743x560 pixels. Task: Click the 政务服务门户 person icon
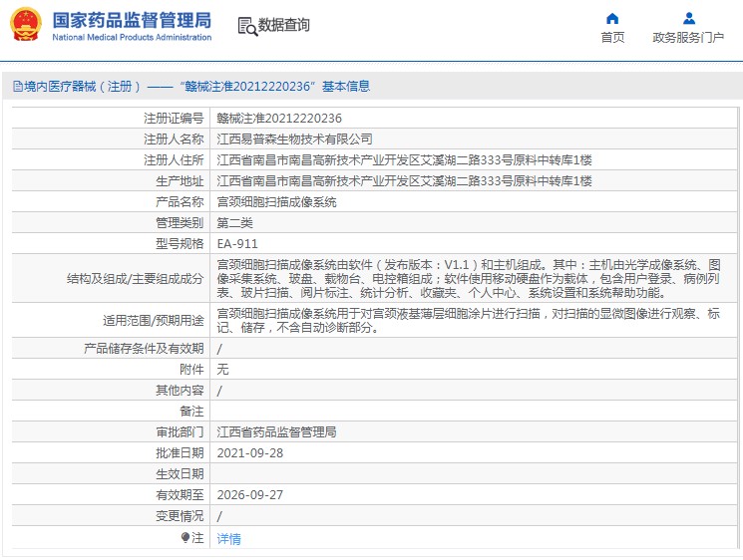(x=689, y=19)
